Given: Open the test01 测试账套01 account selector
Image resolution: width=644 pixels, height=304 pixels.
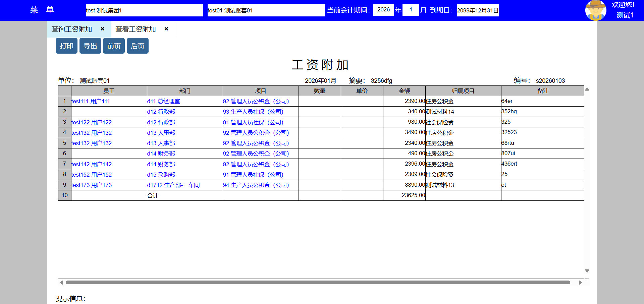Looking at the screenshot, I should coord(266,10).
